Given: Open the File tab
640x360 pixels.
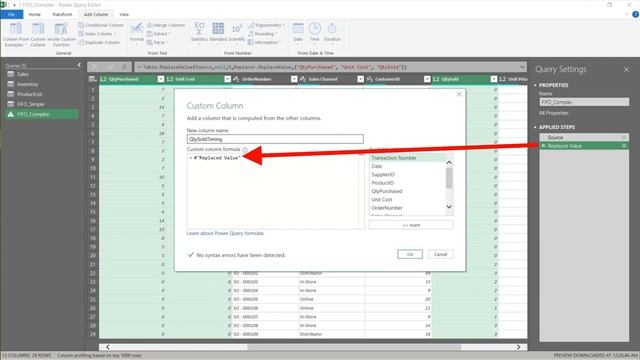Looking at the screenshot, I should click(x=11, y=14).
